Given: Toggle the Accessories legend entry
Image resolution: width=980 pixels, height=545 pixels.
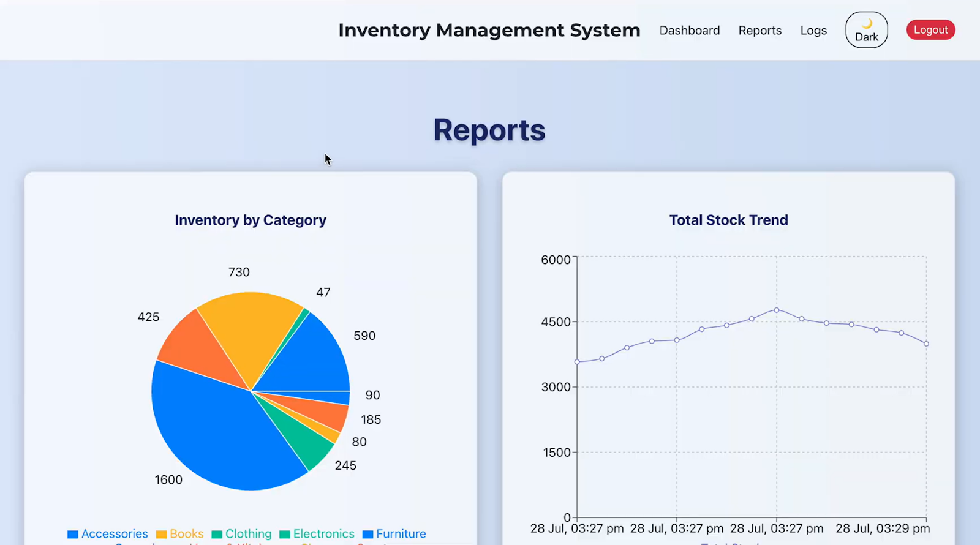Looking at the screenshot, I should click(x=108, y=534).
